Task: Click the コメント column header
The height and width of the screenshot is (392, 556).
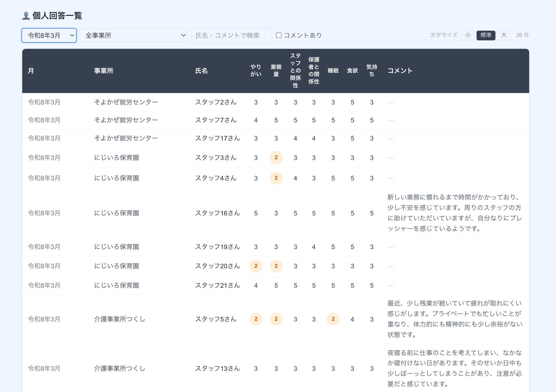Action: click(400, 71)
